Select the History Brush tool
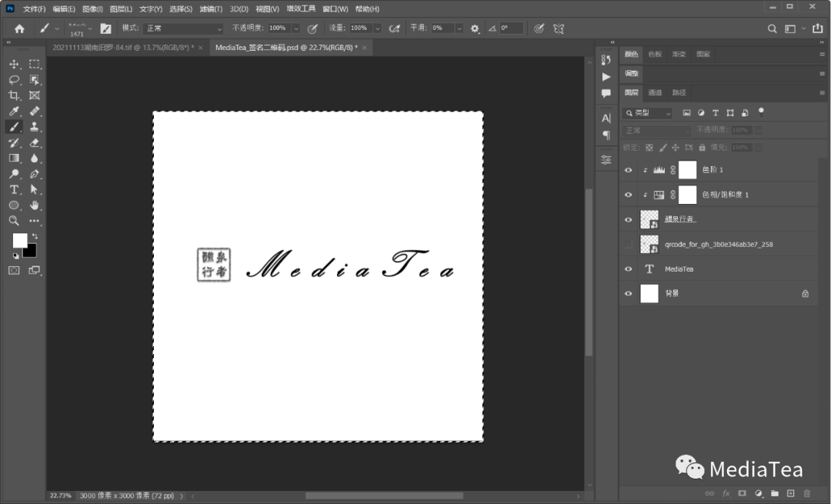Viewport: 831px width, 504px height. click(14, 142)
